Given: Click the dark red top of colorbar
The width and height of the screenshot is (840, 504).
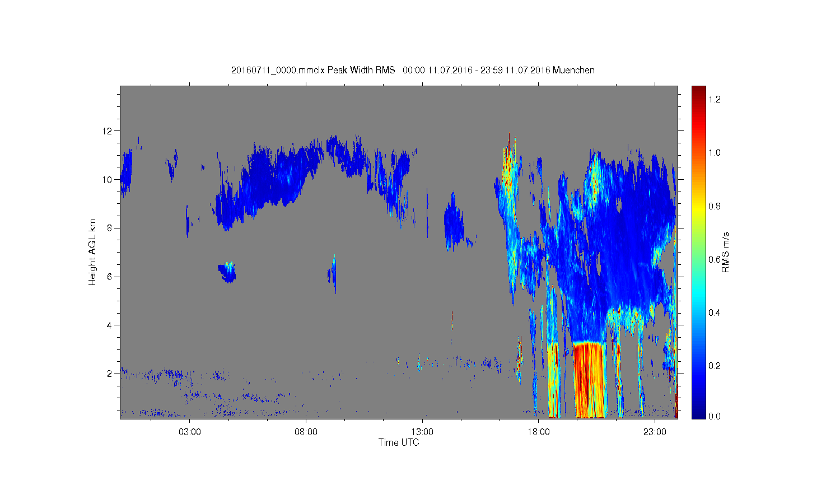Looking at the screenshot, I should 698,92.
